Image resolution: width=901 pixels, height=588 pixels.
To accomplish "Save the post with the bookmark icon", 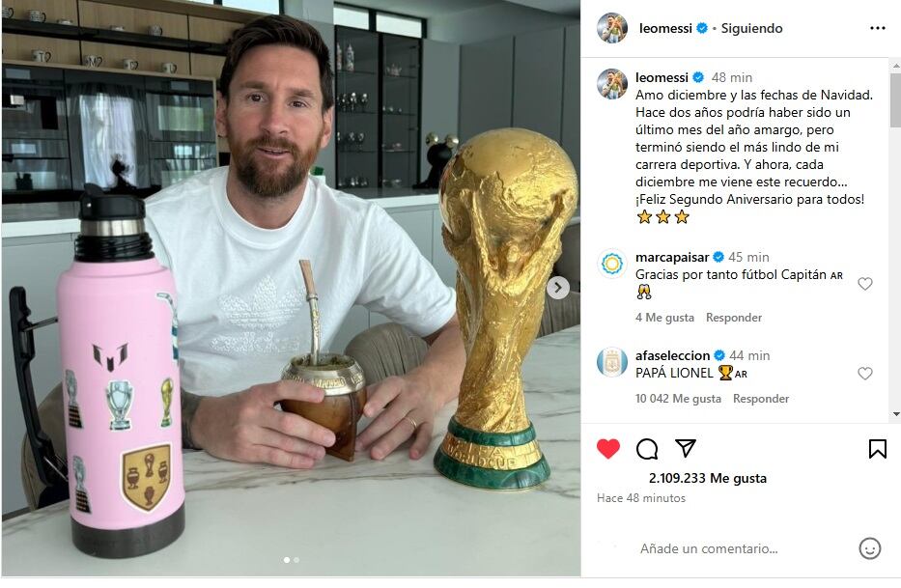I will click(878, 449).
